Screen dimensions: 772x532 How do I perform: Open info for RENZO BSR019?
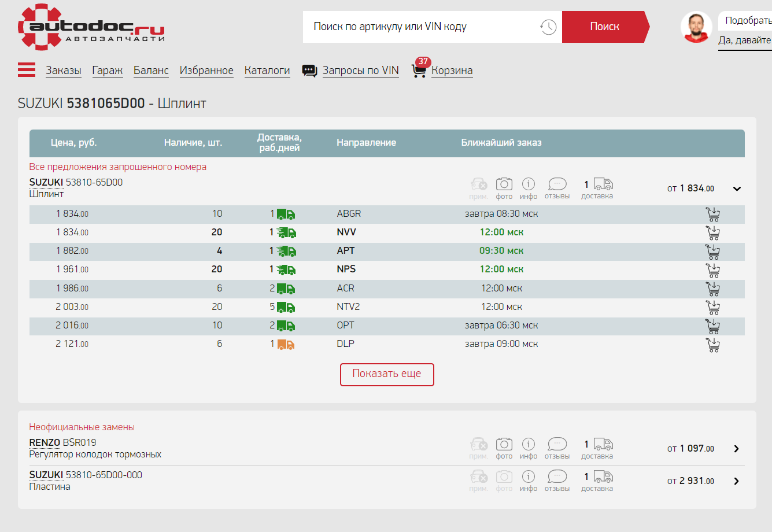529,449
